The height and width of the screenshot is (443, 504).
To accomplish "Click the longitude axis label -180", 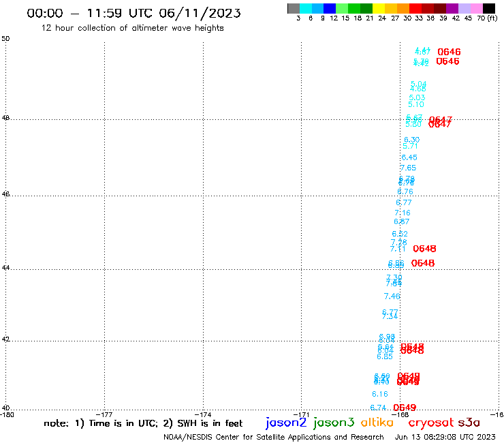I will [x=7, y=414].
